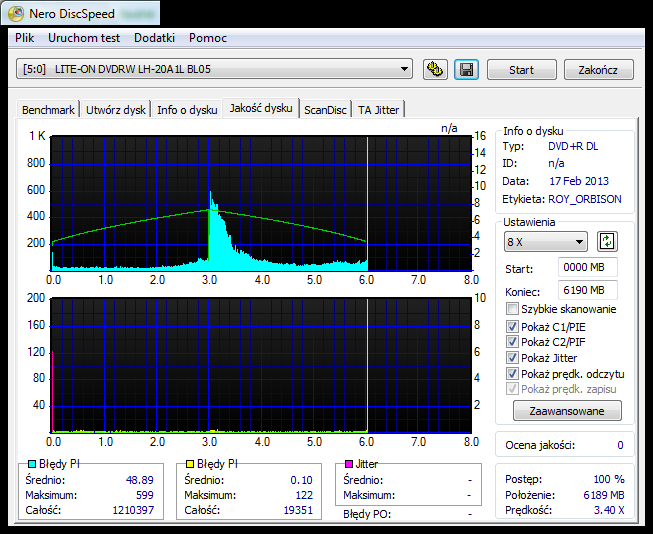
Task: Click the Położenie value 6189 MB
Action: (x=604, y=495)
